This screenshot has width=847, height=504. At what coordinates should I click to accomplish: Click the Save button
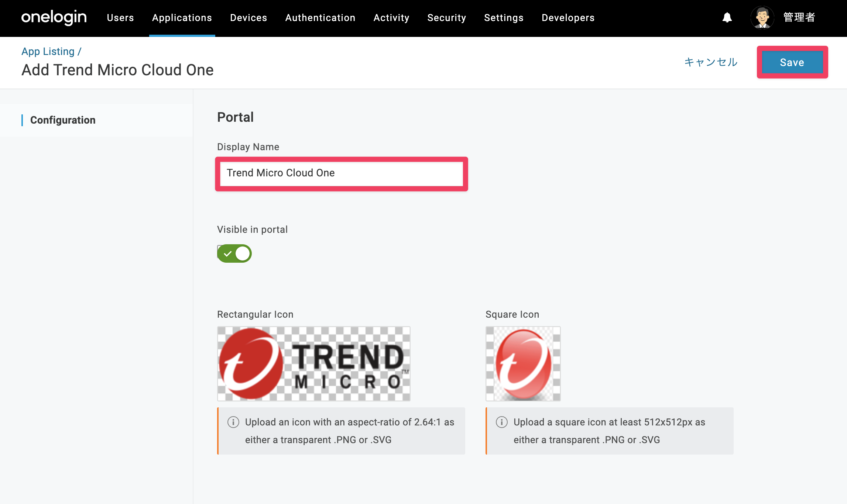(792, 62)
